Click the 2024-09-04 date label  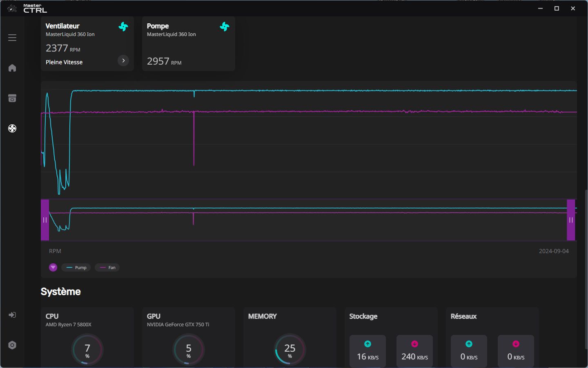[554, 251]
